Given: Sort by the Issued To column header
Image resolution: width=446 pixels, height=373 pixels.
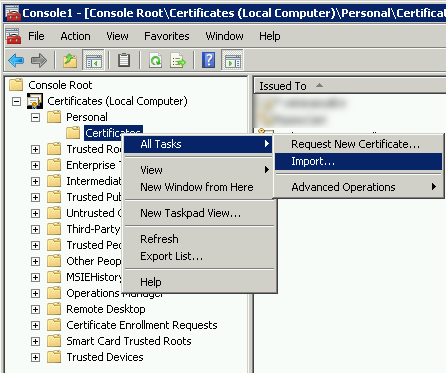Looking at the screenshot, I should coord(350,86).
